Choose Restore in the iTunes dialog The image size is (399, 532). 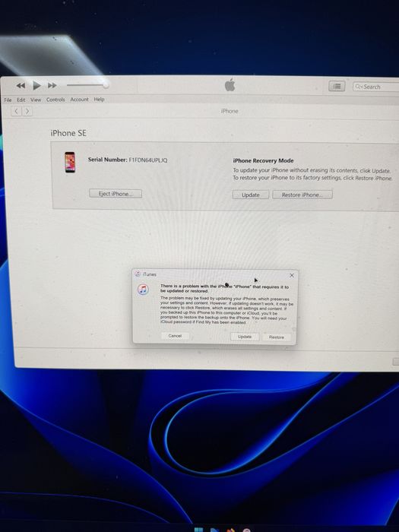click(277, 337)
